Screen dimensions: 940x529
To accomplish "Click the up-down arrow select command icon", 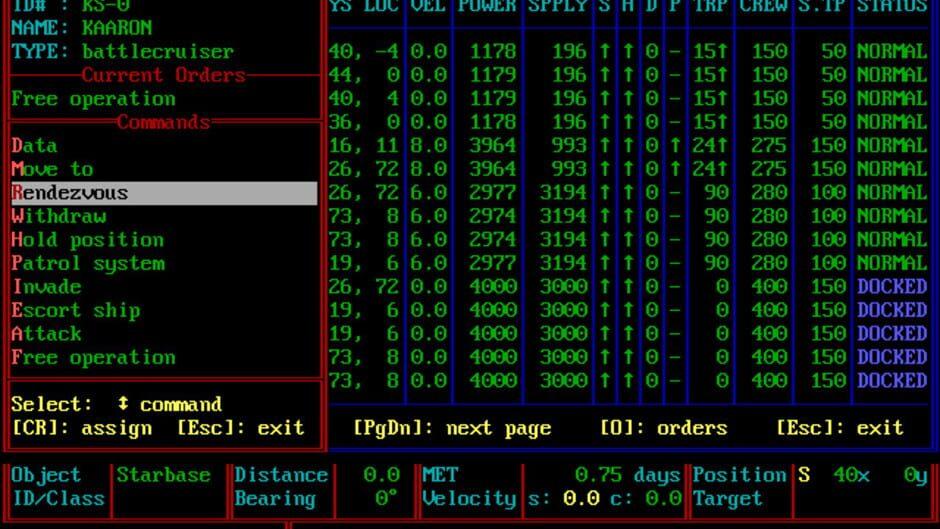I will tap(123, 404).
